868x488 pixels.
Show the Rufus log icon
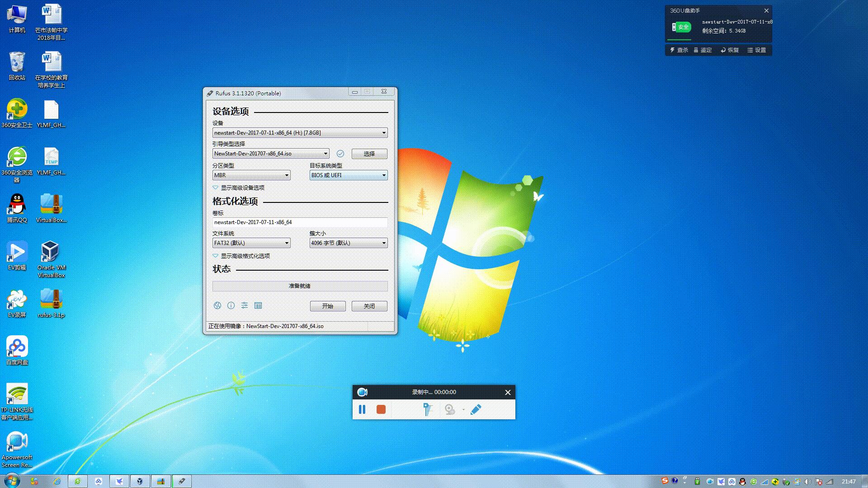pyautogui.click(x=258, y=305)
